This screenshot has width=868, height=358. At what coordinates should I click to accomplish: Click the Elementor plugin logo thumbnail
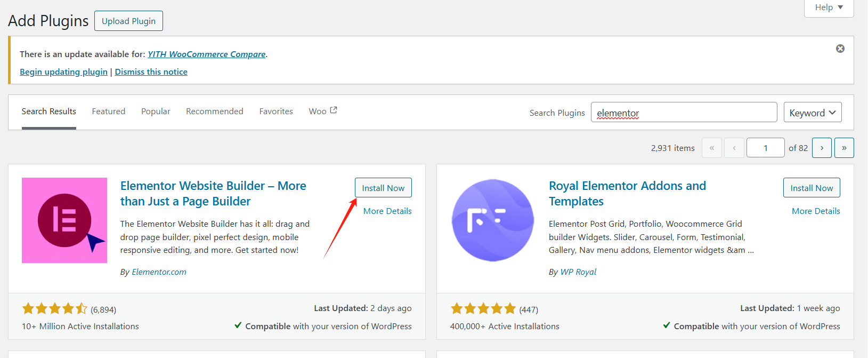pyautogui.click(x=64, y=220)
